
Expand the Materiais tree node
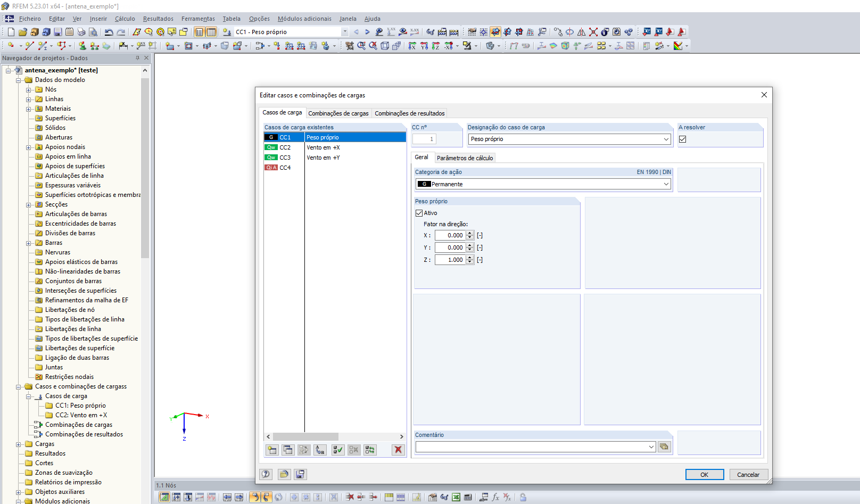coord(29,109)
